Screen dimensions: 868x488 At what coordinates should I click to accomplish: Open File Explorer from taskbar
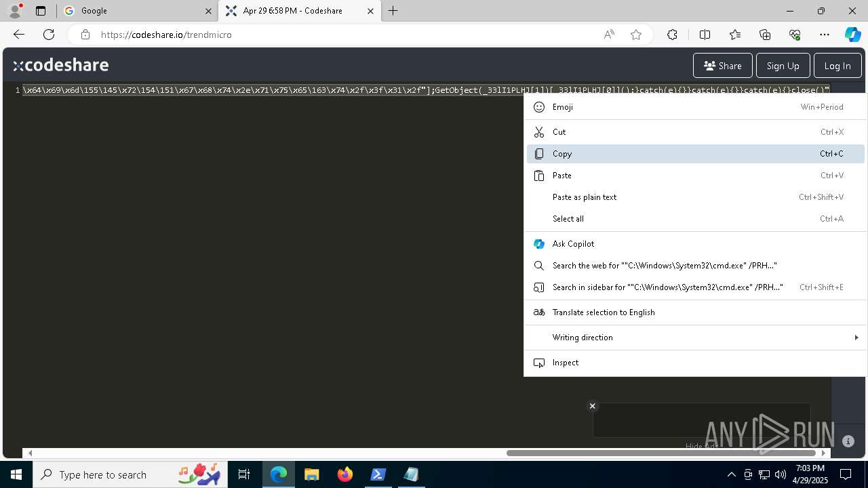click(x=312, y=474)
